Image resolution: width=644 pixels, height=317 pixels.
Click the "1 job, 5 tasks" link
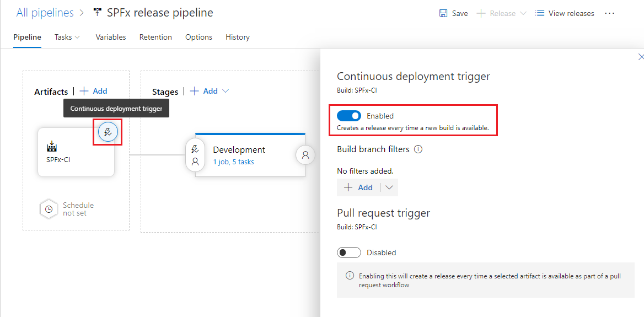tap(233, 162)
